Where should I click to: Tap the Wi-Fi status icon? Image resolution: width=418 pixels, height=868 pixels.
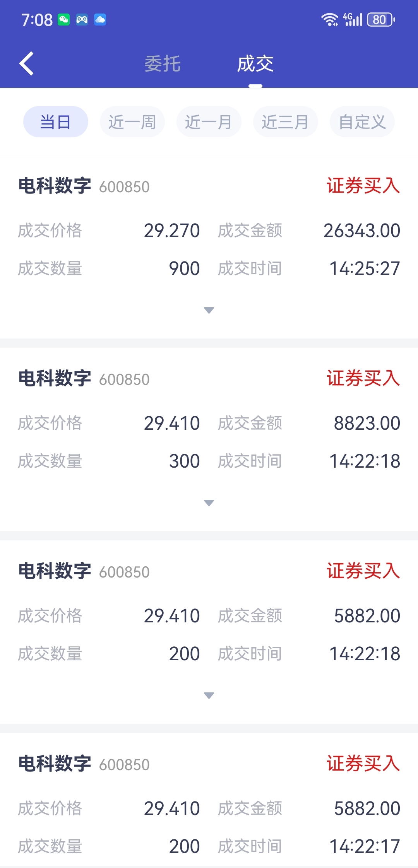(329, 19)
